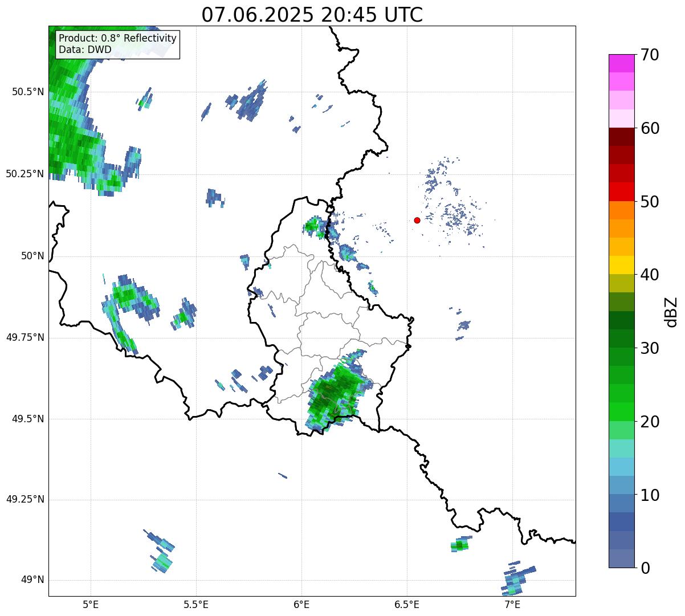Click the 'Data: DWD' label

click(x=85, y=50)
